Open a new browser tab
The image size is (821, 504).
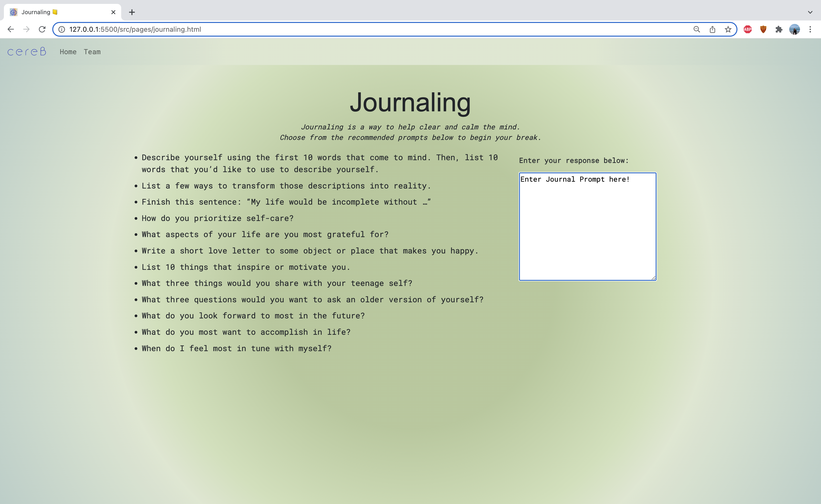(132, 12)
